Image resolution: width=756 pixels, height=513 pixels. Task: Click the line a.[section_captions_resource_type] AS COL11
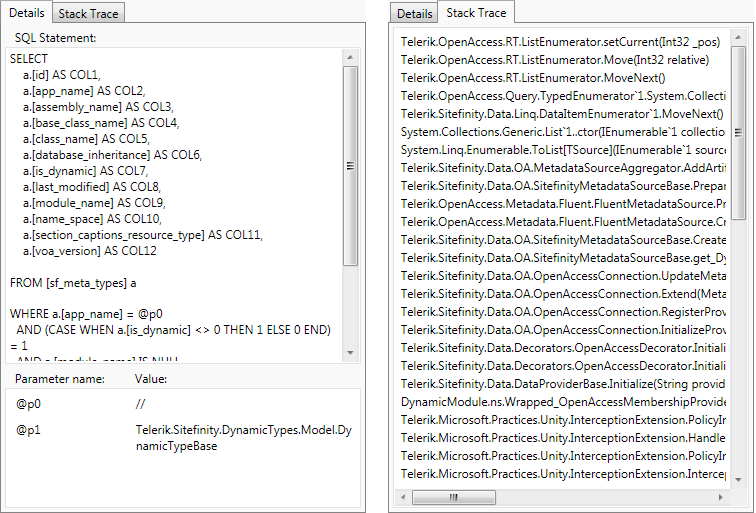(143, 235)
